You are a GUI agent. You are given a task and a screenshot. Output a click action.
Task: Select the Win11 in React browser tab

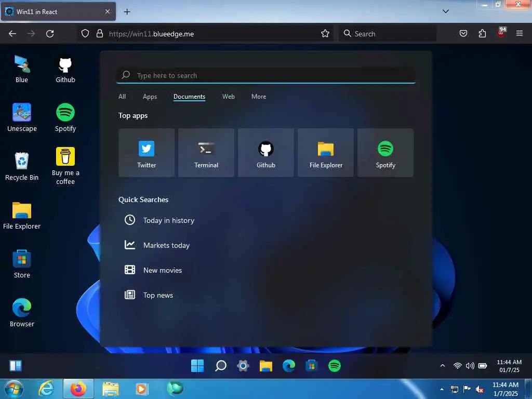click(58, 11)
